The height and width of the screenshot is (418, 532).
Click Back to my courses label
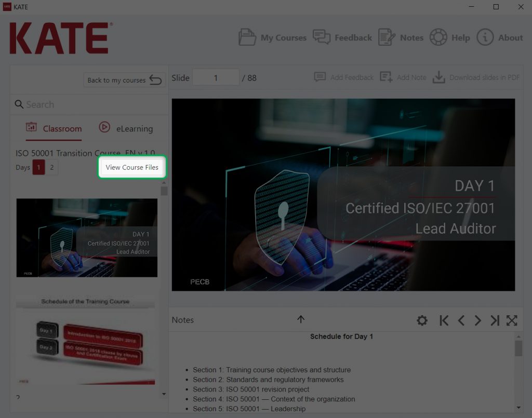pyautogui.click(x=116, y=80)
